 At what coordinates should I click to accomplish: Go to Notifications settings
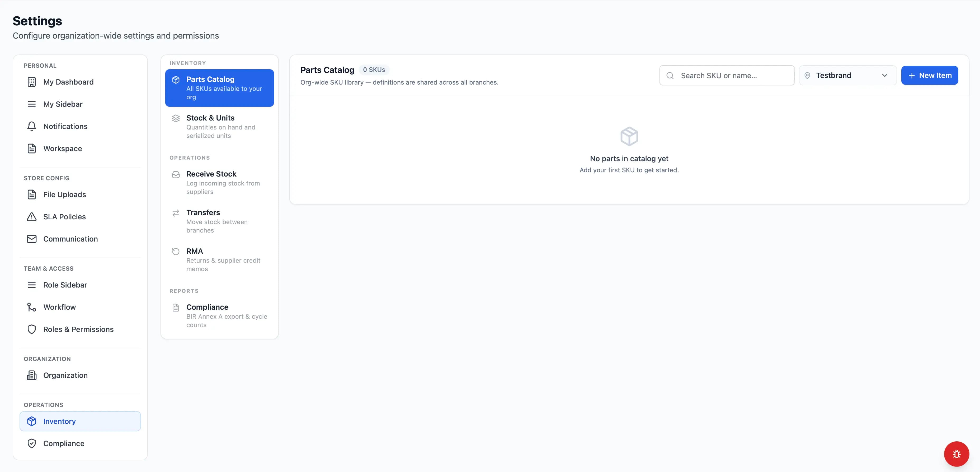point(80,127)
